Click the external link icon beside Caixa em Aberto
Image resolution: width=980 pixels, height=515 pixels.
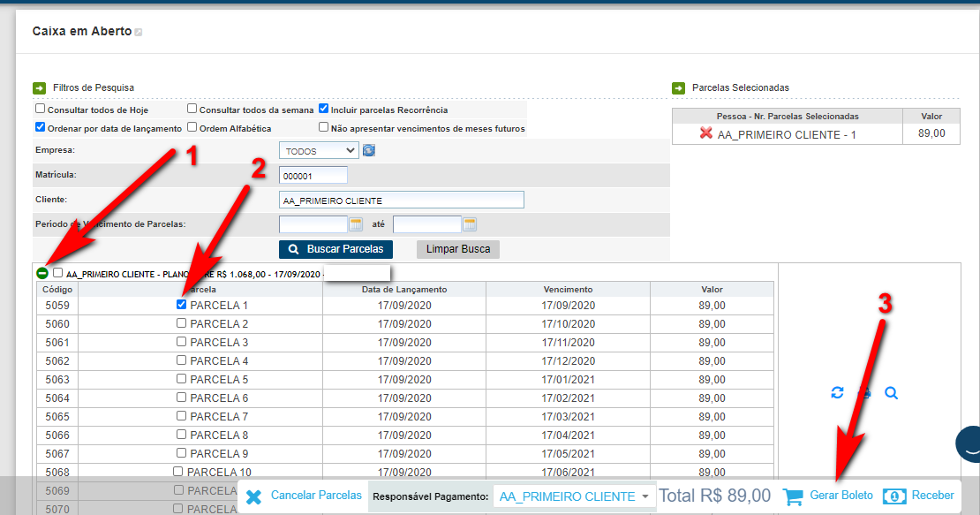pyautogui.click(x=139, y=33)
